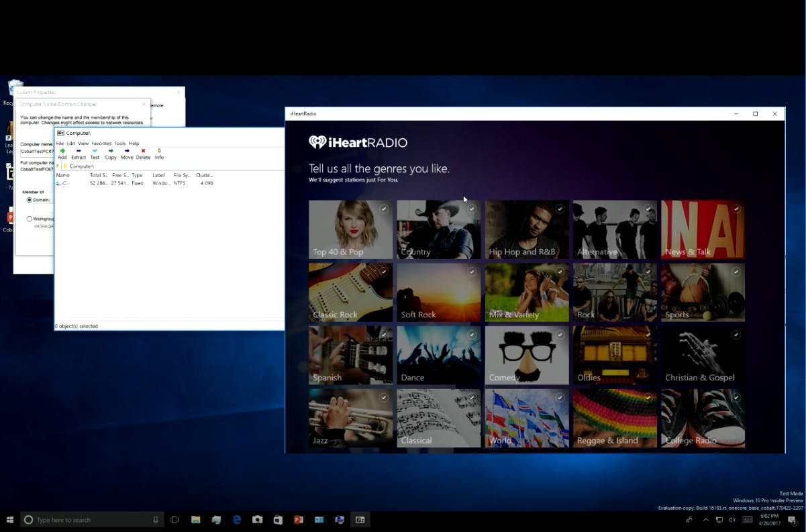Screen dimensions: 806x532
Task: Open the Favorites menu
Action: pos(101,144)
